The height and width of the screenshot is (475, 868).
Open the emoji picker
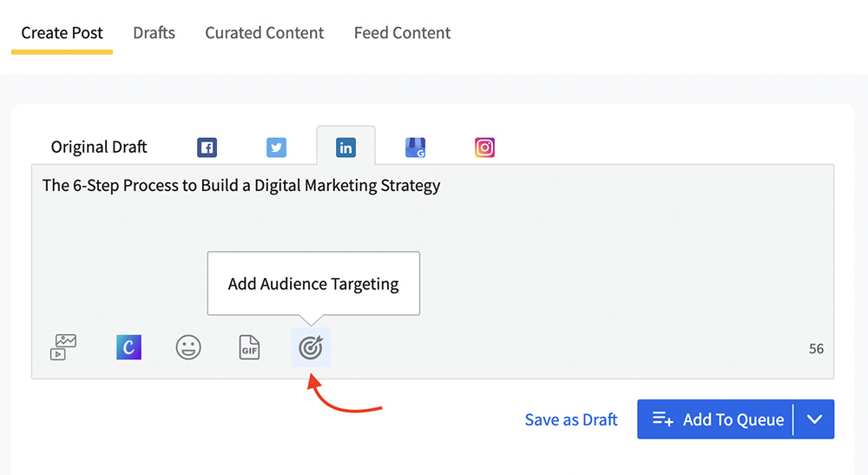click(x=188, y=347)
